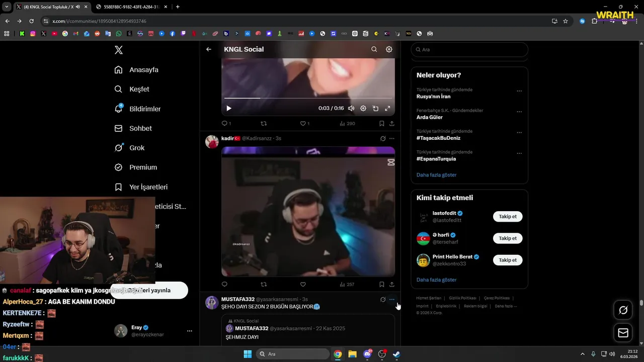Open options for Arda Güler trend

point(519,112)
